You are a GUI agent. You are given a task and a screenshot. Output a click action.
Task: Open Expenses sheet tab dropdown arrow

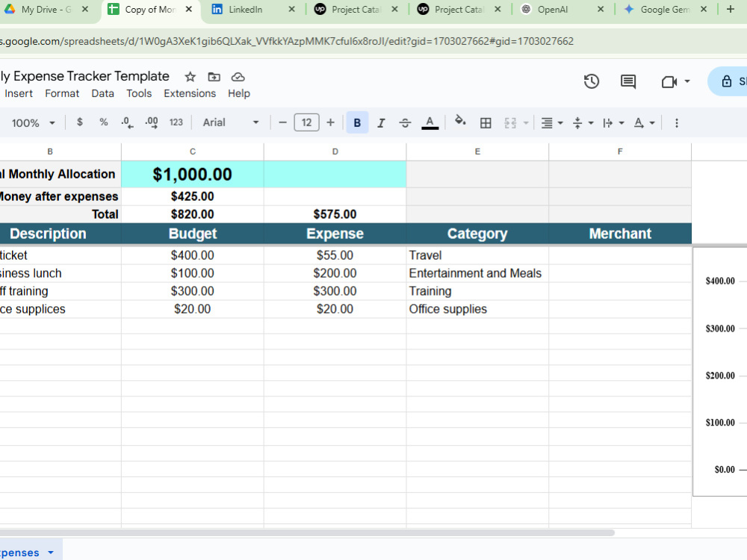coord(51,553)
